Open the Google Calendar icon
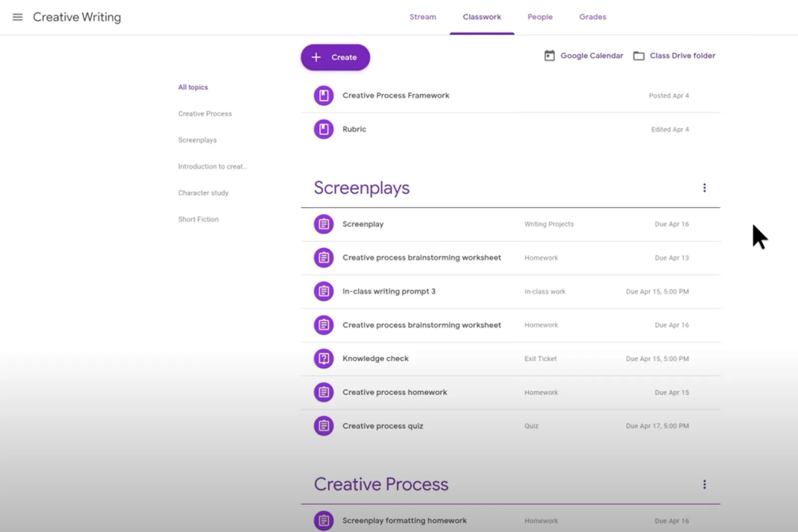The image size is (798, 532). [x=549, y=55]
